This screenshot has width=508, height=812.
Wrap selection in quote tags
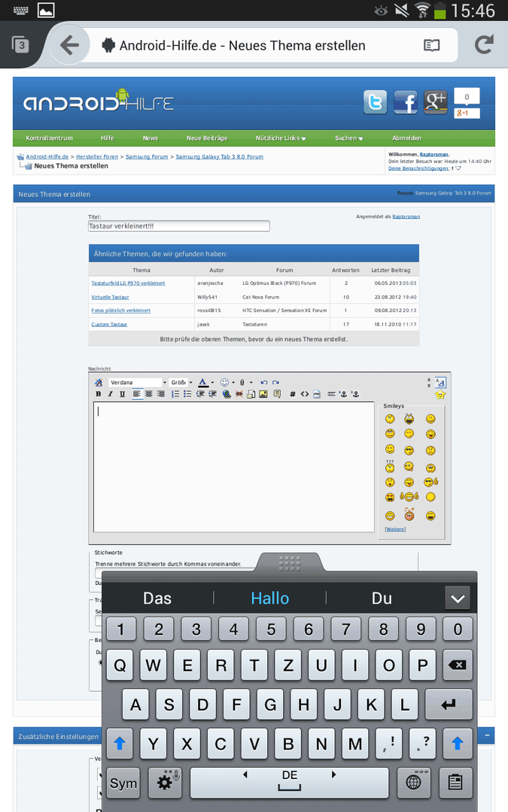pos(277,394)
